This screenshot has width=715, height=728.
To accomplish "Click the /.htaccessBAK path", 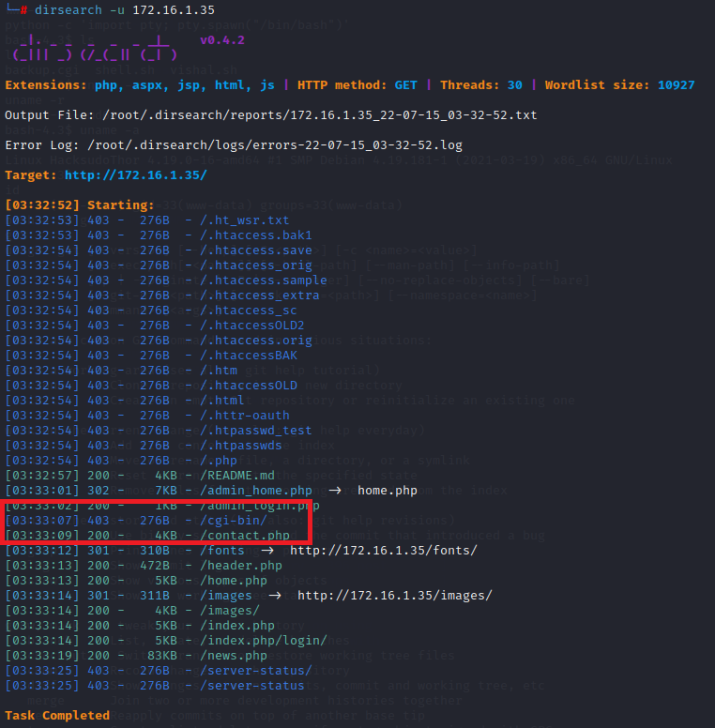I will point(249,356).
